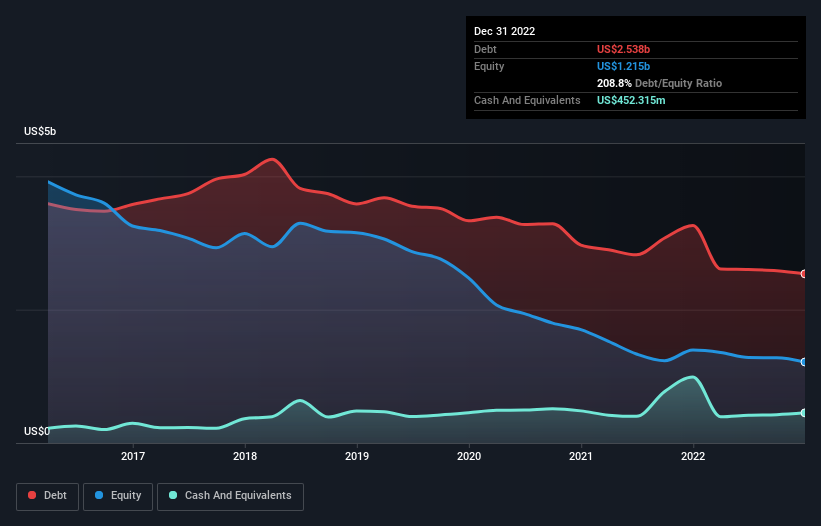
Task: Toggle the Debt legend button
Action: [48, 496]
